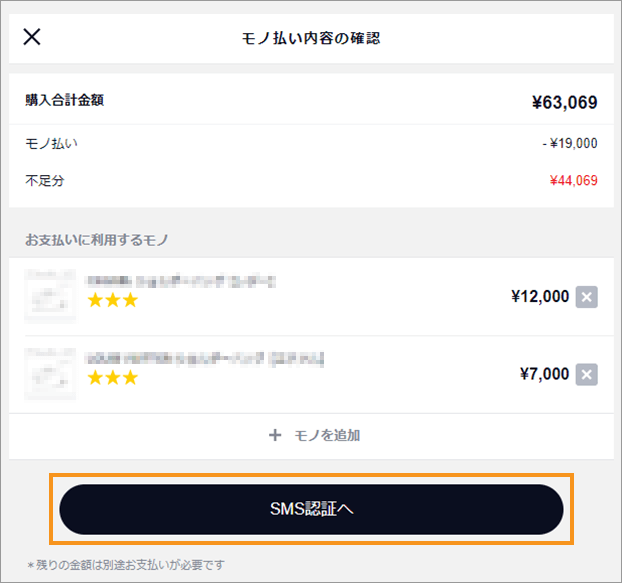Select the ¥7,000 price
The image size is (622, 583).
click(545, 374)
